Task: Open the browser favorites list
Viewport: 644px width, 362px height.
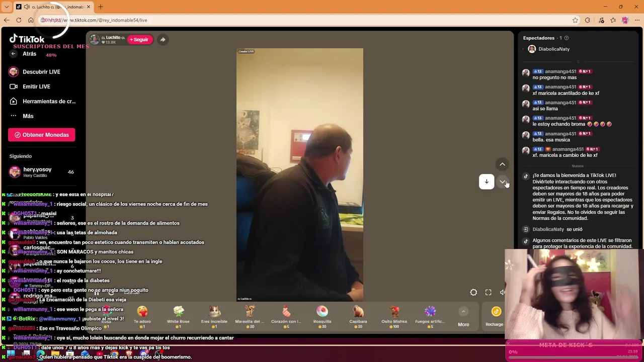Action: 613,20
